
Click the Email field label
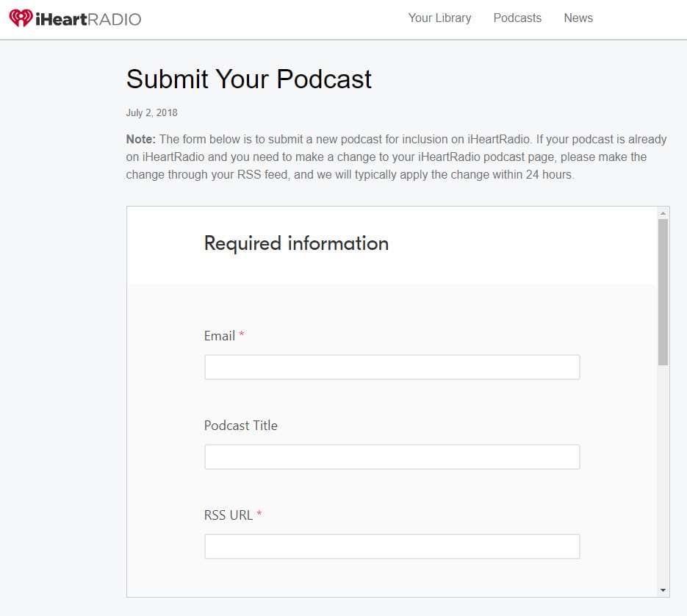220,335
